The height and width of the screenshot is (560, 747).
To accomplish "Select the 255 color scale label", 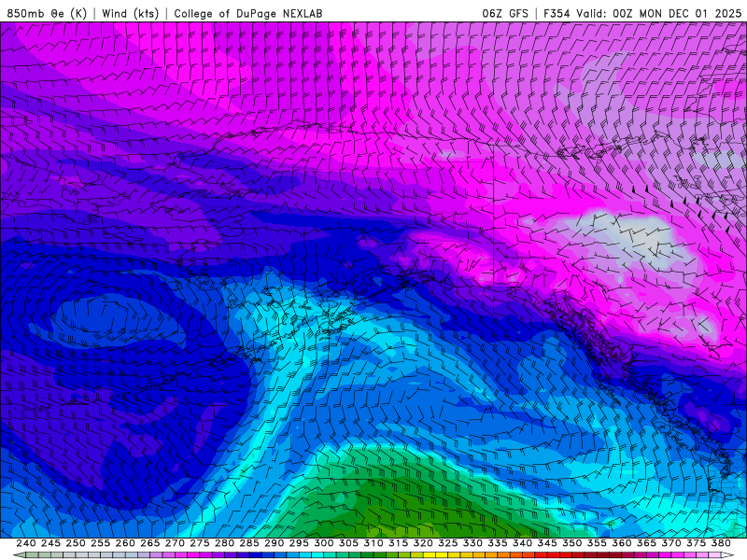I will click(100, 543).
